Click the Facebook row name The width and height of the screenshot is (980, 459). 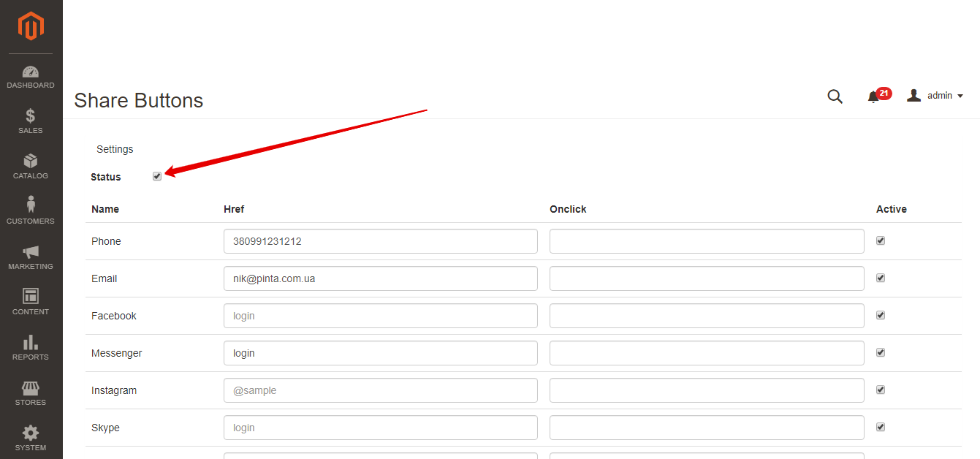(x=114, y=316)
